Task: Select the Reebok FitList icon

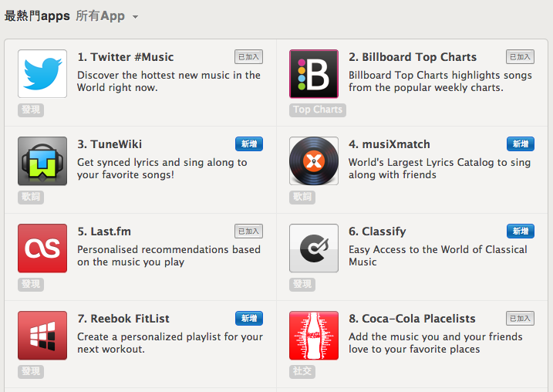Action: (42, 335)
